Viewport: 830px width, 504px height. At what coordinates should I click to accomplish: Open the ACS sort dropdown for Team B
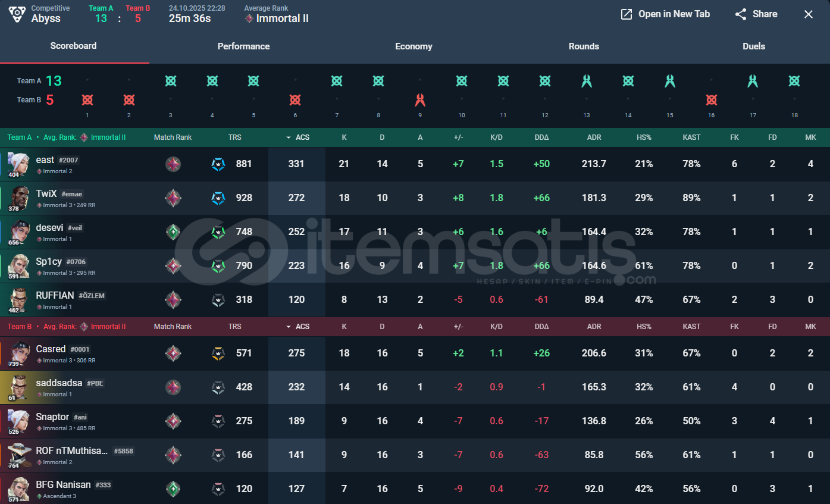coord(289,326)
